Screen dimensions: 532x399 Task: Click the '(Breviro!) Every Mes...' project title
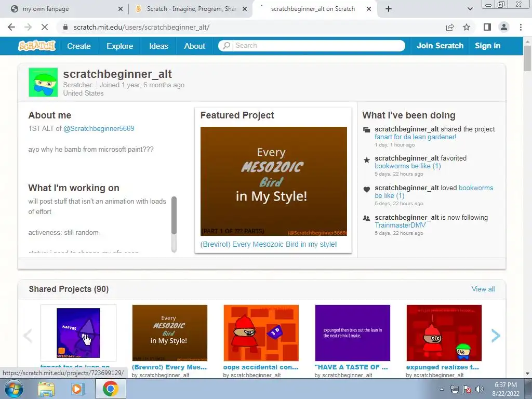point(169,367)
